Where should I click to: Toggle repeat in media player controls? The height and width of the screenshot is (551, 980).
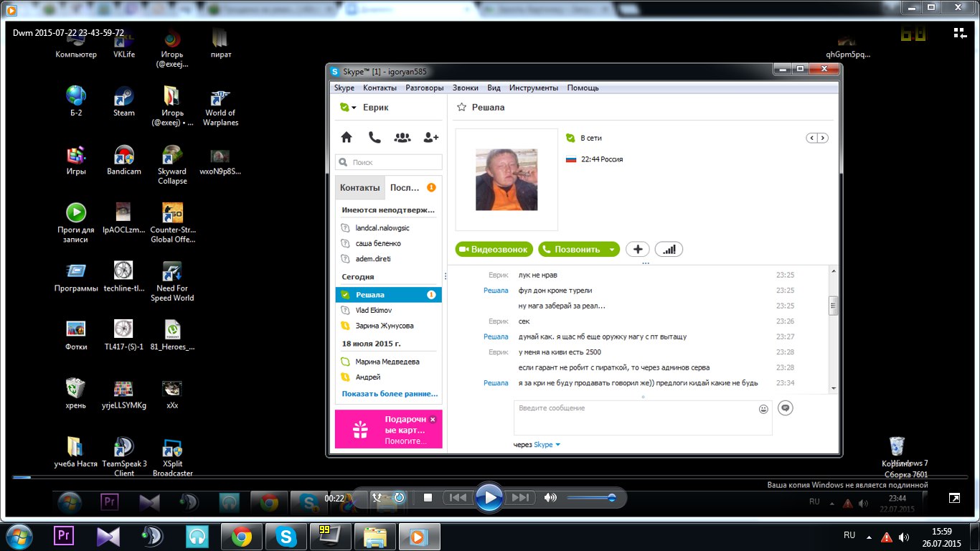click(x=400, y=497)
